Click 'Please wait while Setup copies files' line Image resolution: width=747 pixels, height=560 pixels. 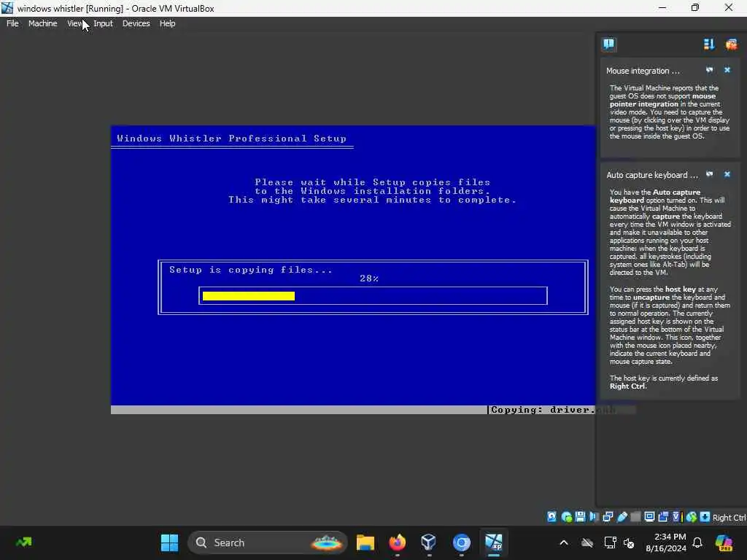373,182
